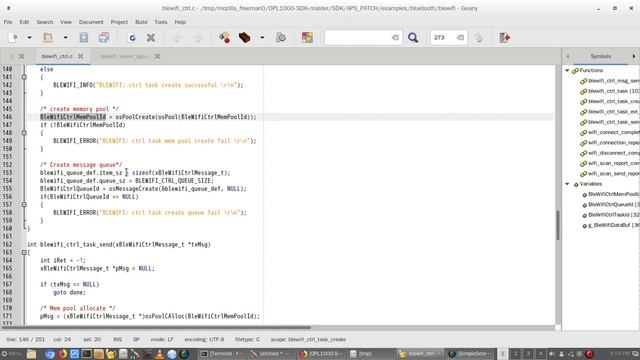Open the system Menu button

pyautogui.click(x=11, y=354)
